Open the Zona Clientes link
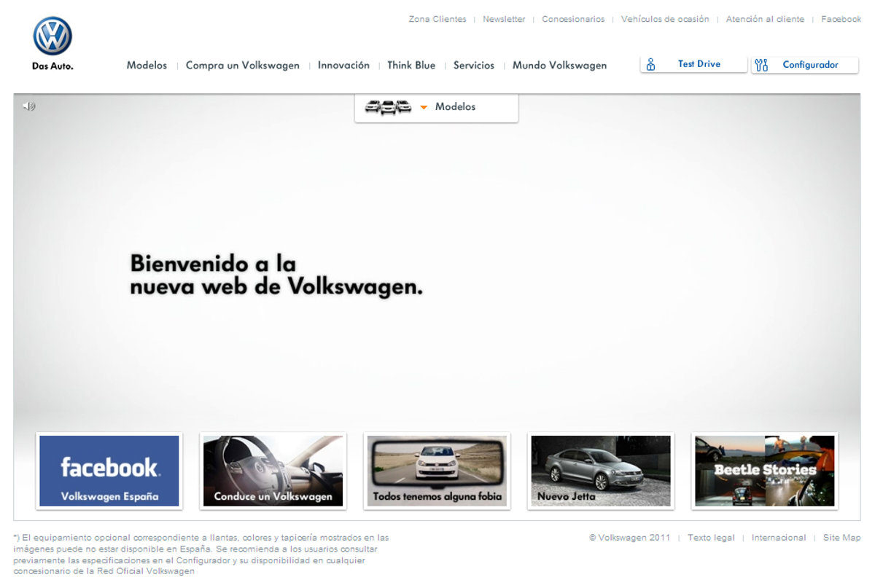The height and width of the screenshot is (588, 875). click(437, 20)
